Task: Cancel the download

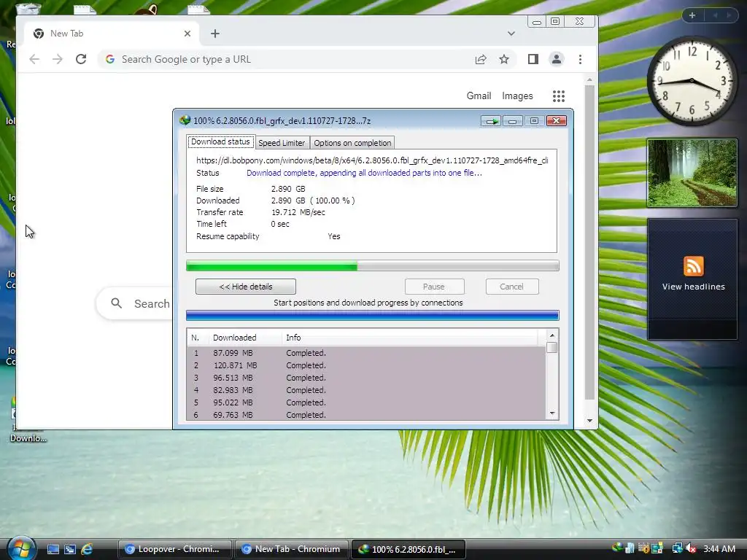Action: click(x=511, y=287)
